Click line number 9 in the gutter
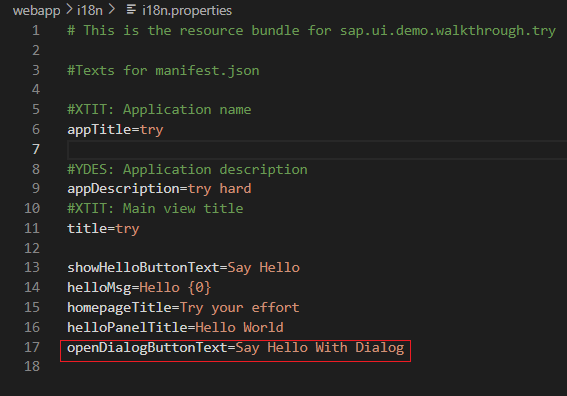This screenshot has height=396, width=567. point(36,188)
